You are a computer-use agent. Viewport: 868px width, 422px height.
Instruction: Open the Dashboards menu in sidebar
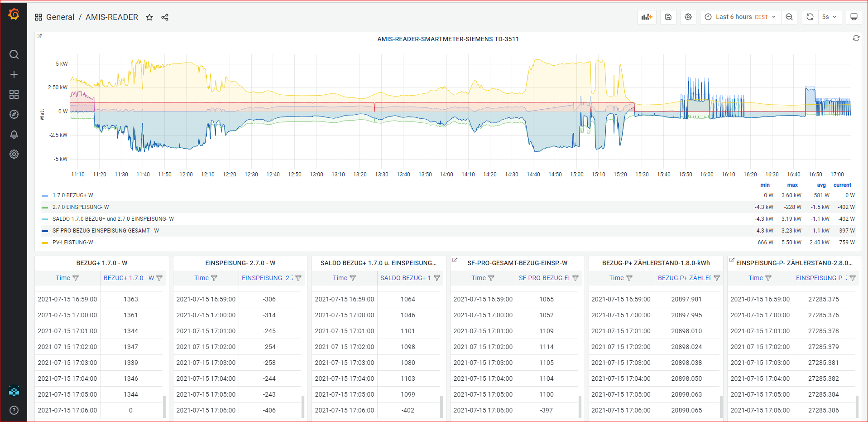[x=14, y=94]
